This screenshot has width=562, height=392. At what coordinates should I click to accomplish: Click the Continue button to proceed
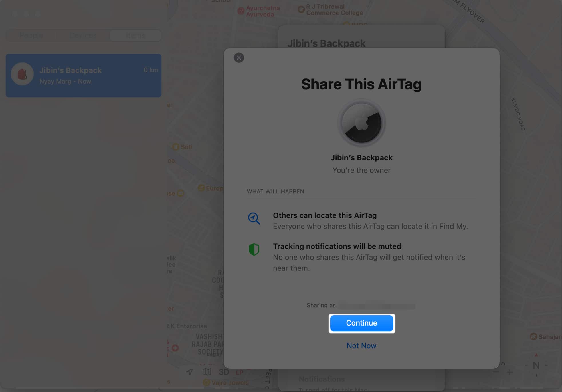click(361, 323)
